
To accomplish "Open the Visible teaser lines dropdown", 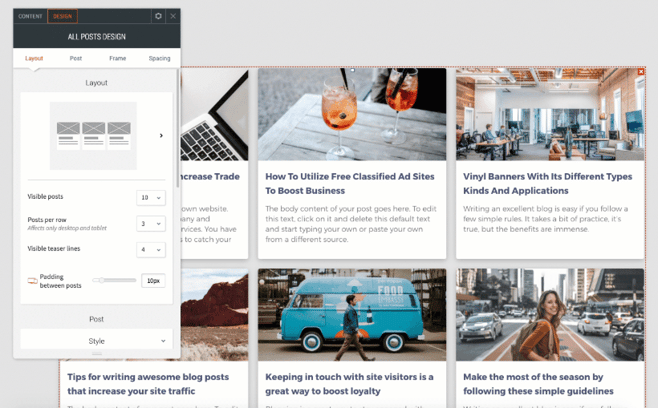I will tap(151, 250).
